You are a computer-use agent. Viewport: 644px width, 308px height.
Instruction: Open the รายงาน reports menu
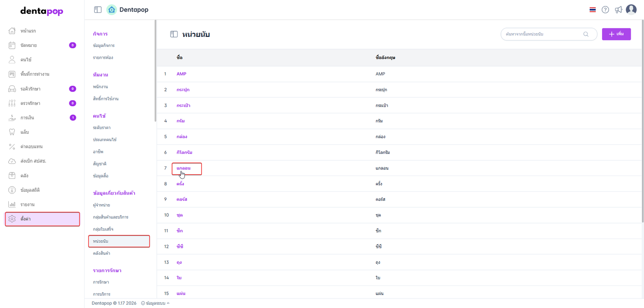pos(28,204)
